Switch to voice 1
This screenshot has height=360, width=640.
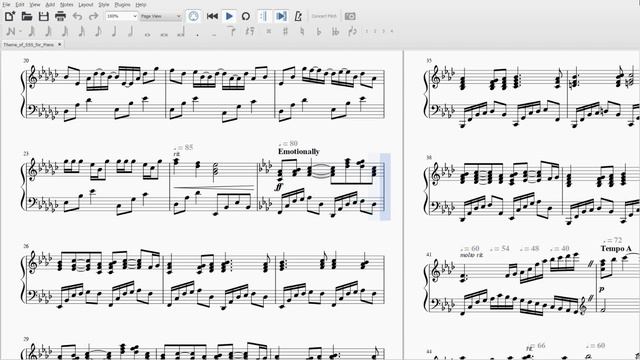(367, 31)
